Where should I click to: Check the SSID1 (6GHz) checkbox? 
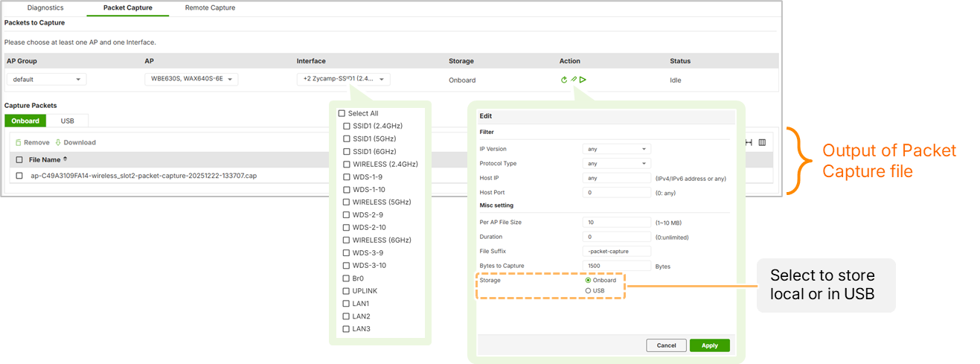click(346, 151)
